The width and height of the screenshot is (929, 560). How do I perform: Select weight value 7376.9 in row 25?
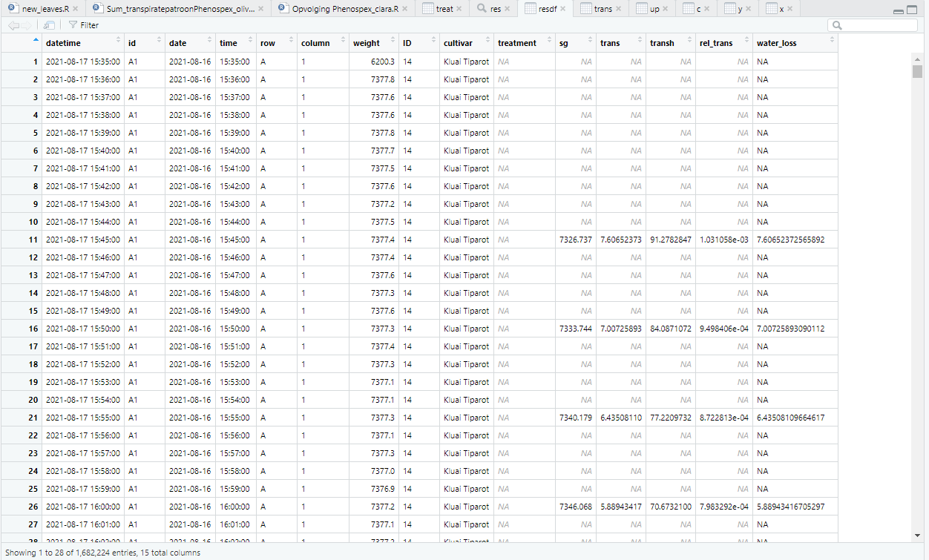tap(383, 489)
